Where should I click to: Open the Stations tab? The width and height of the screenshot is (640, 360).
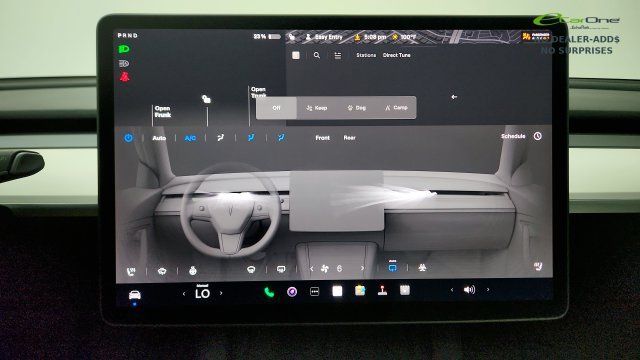click(366, 55)
